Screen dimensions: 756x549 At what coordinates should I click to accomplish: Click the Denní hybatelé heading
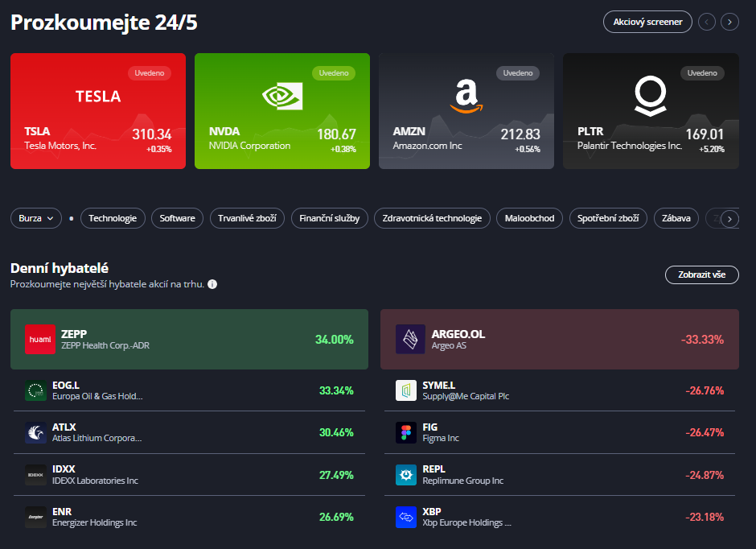[60, 268]
